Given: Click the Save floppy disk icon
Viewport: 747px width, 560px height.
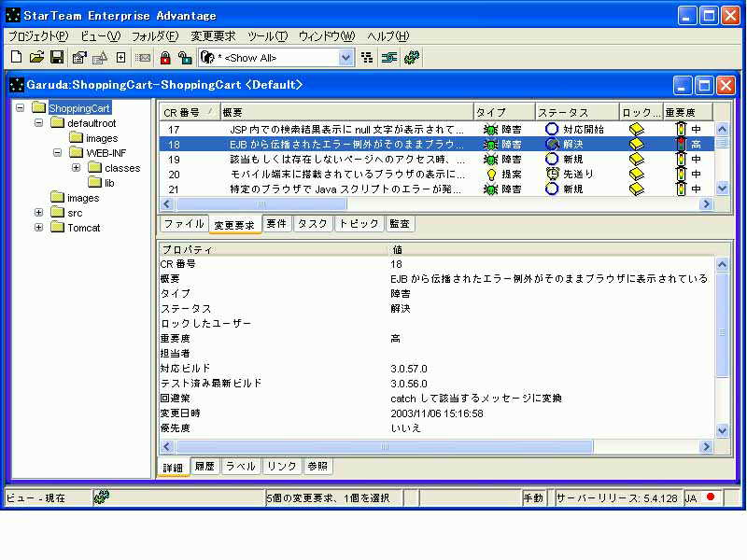Looking at the screenshot, I should click(x=57, y=57).
